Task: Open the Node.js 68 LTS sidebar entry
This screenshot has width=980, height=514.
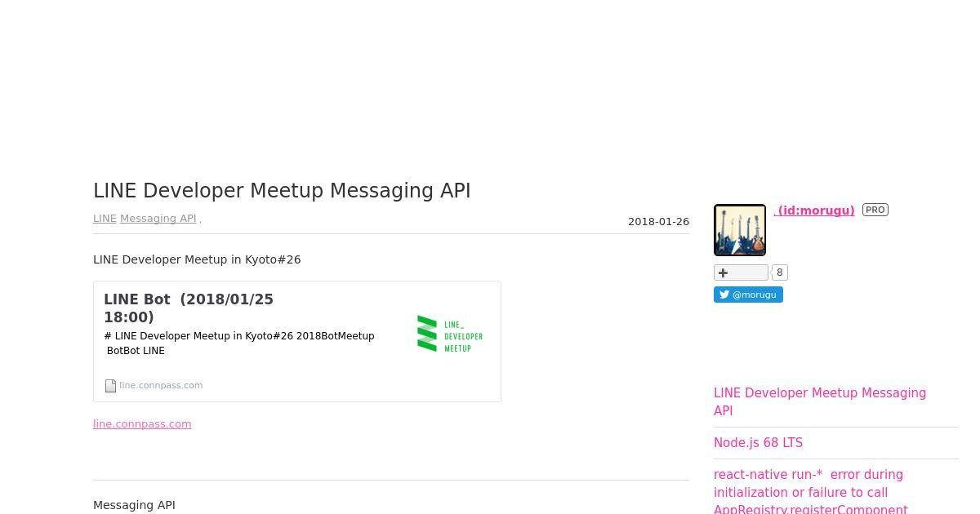Action: tap(758, 443)
